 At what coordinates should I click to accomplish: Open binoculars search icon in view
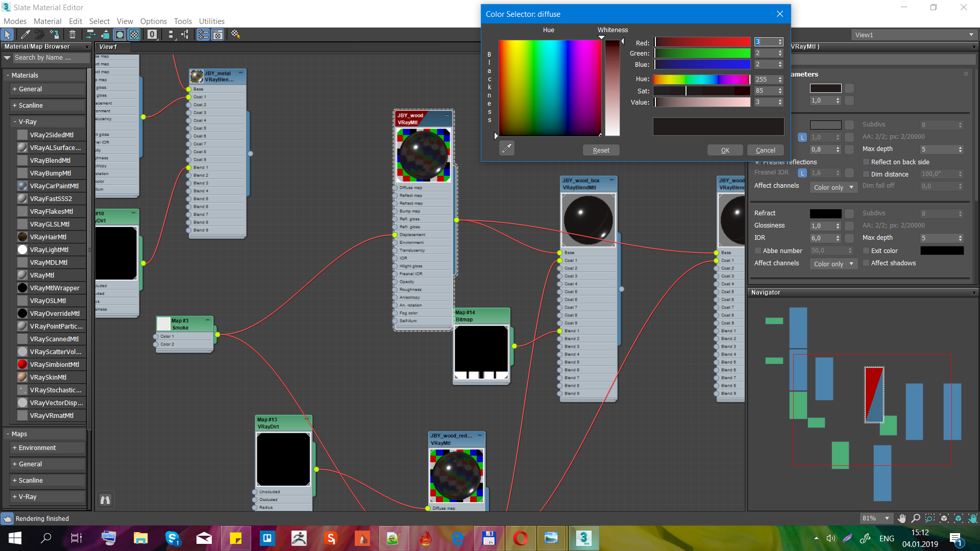pyautogui.click(x=105, y=500)
